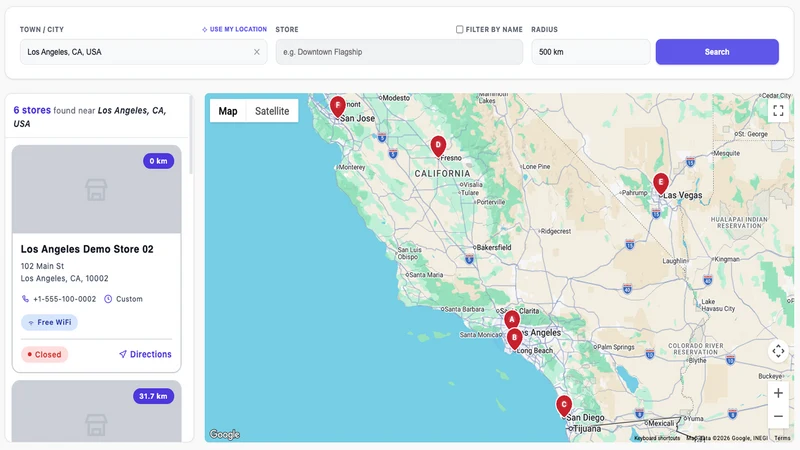
Task: Click the Town / City input field
Action: pos(143,52)
